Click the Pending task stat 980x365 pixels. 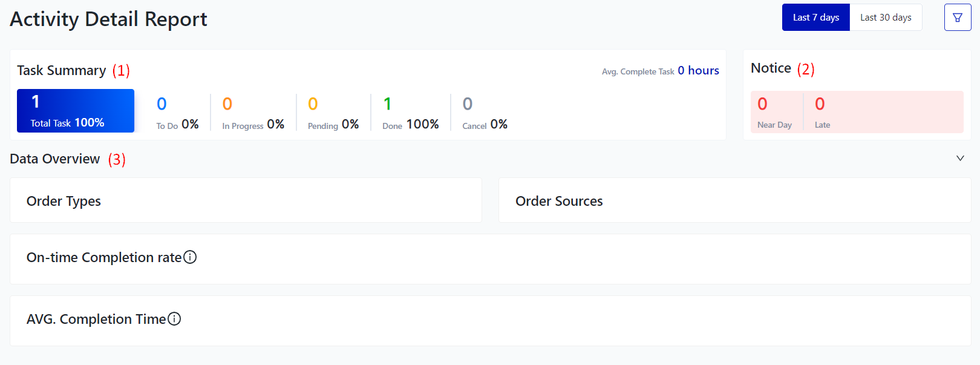pyautogui.click(x=333, y=113)
